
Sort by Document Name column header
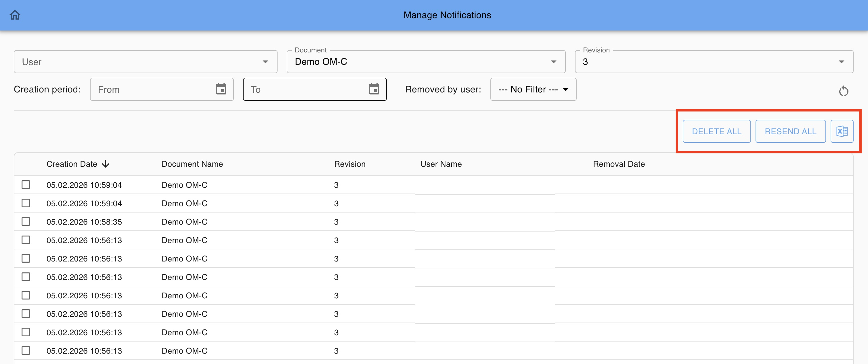point(192,164)
